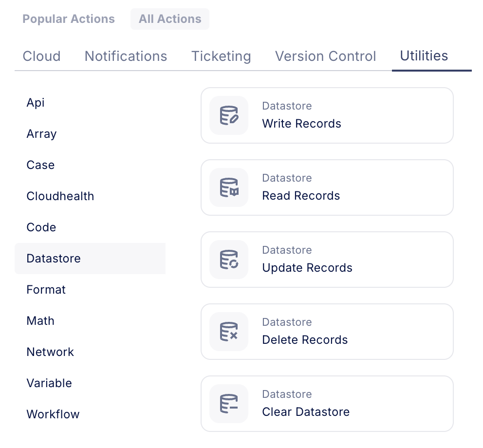Switch to the Notifications tab
Viewport: 483px width, 448px height.
(x=126, y=56)
